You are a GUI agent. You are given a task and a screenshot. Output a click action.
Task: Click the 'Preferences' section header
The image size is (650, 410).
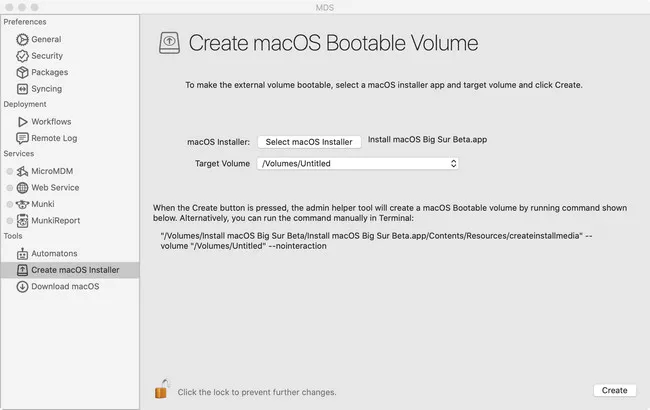[x=25, y=22]
